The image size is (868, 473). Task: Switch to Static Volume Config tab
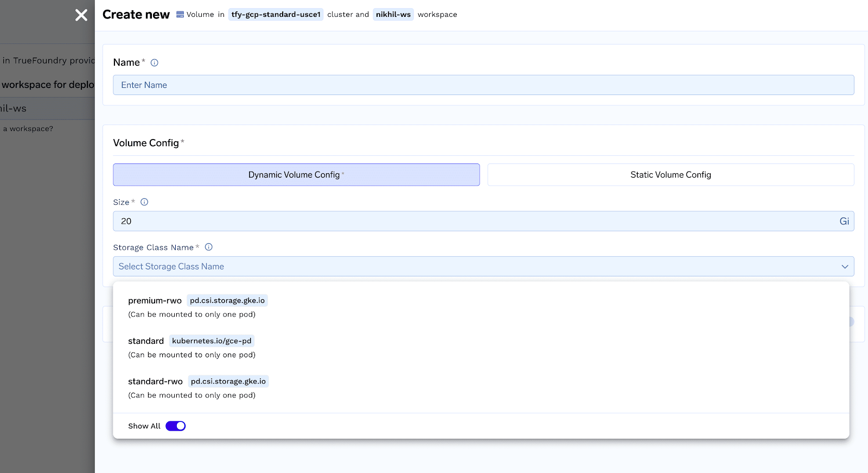[671, 175]
